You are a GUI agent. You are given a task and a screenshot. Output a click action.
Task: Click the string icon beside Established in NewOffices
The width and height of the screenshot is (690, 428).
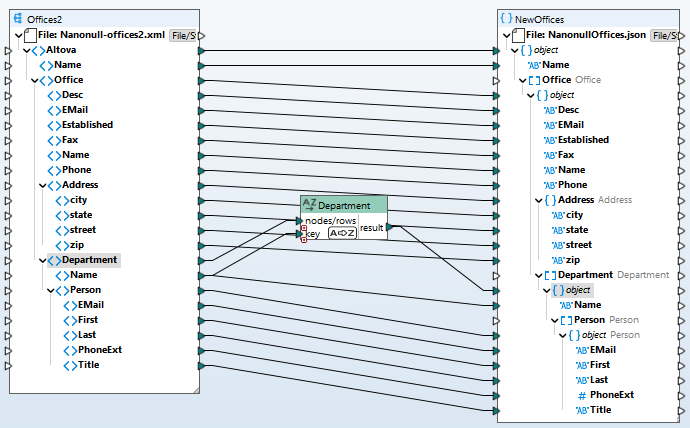549,140
